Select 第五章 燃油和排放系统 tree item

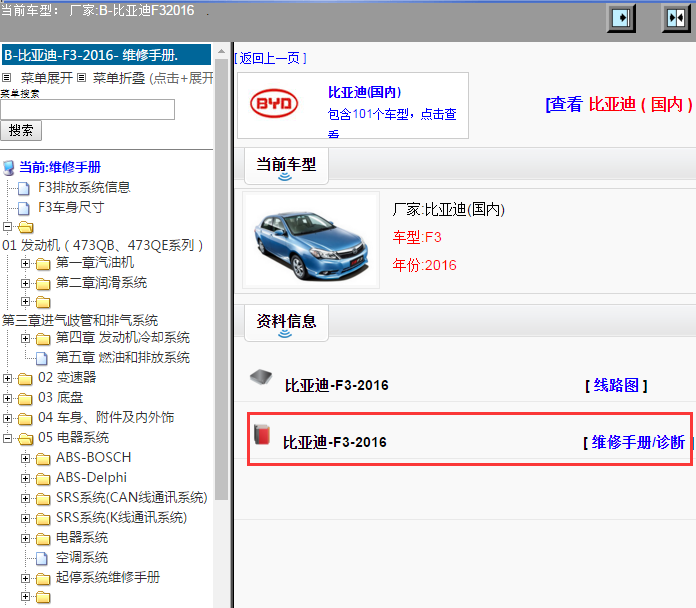click(123, 357)
